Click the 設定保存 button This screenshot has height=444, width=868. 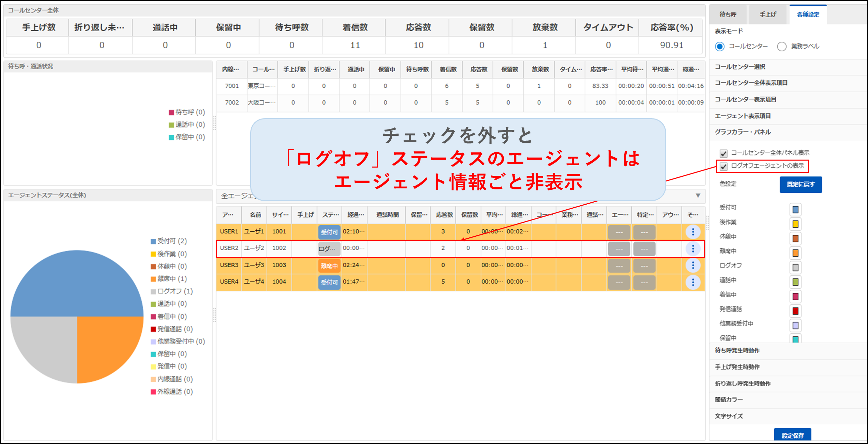click(x=792, y=435)
